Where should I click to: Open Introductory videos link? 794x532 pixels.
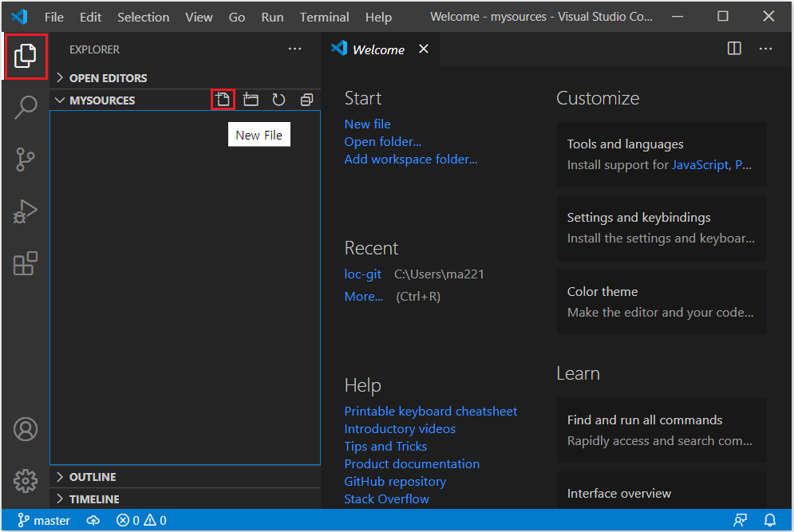click(400, 429)
